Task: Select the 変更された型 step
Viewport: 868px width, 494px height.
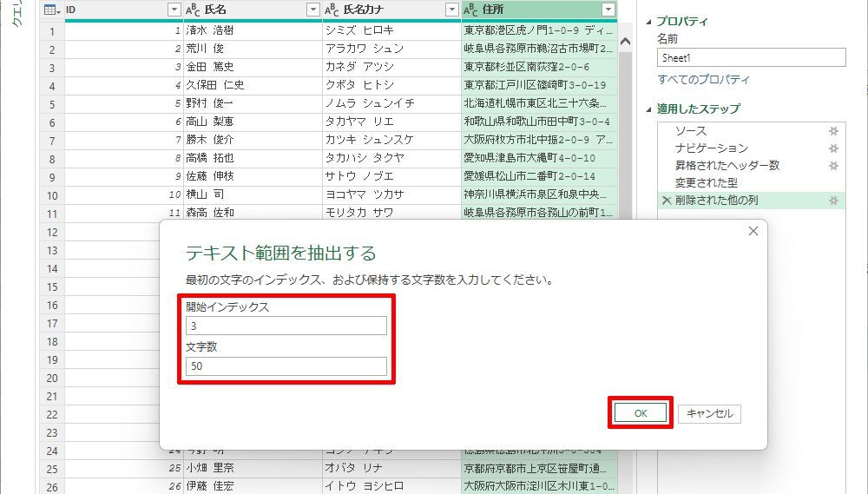Action: (x=707, y=183)
